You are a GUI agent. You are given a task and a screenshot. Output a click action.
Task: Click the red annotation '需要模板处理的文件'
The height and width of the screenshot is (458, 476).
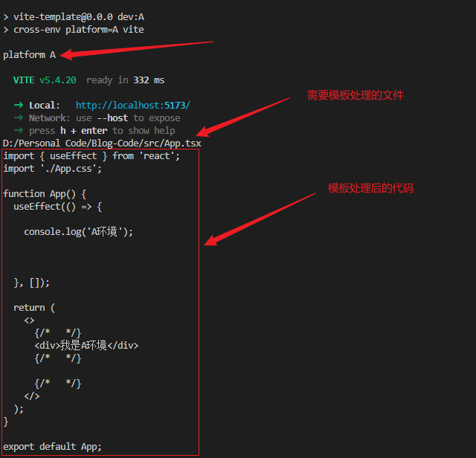tap(355, 95)
